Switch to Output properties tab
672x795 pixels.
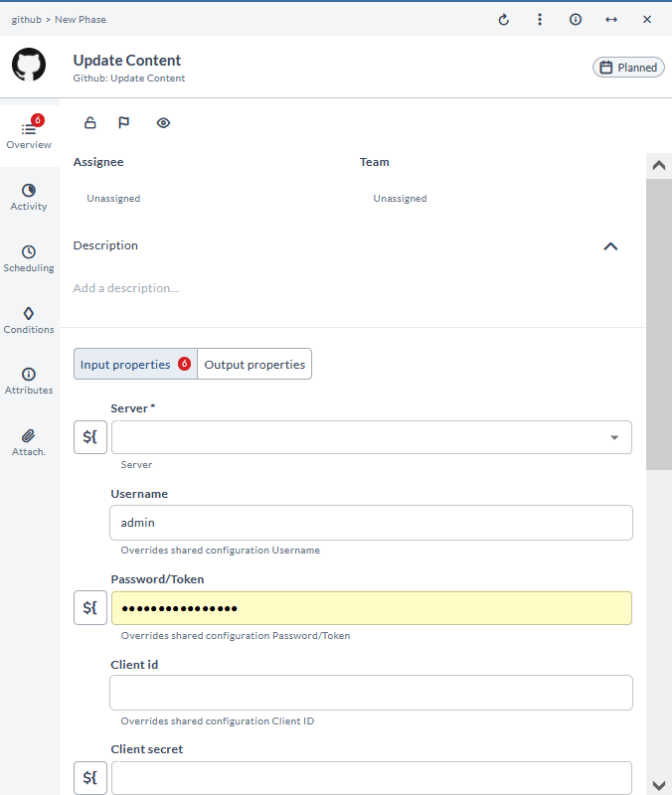(x=254, y=365)
